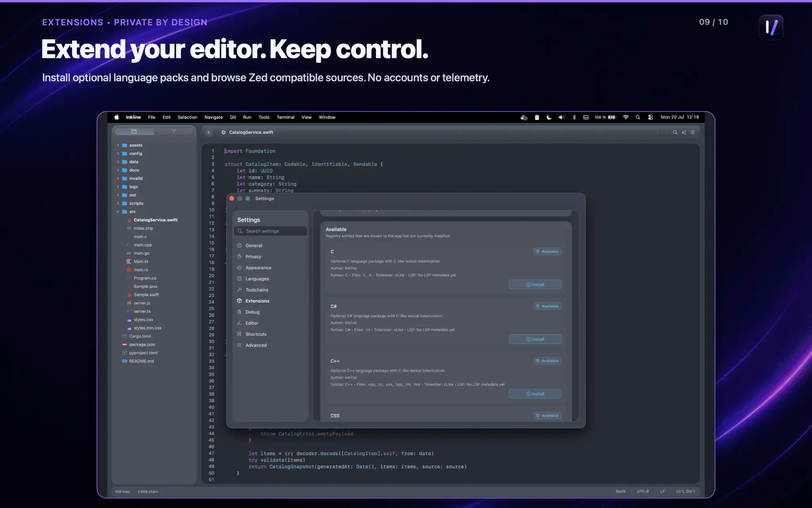The width and height of the screenshot is (812, 508).
Task: Open the volume control in menu bar
Action: 562,117
